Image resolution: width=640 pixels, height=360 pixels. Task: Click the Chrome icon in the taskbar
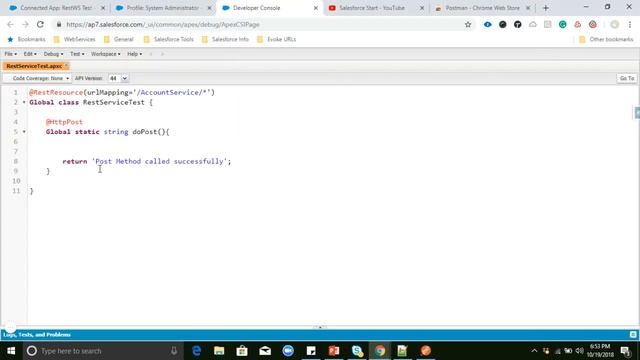[380, 351]
